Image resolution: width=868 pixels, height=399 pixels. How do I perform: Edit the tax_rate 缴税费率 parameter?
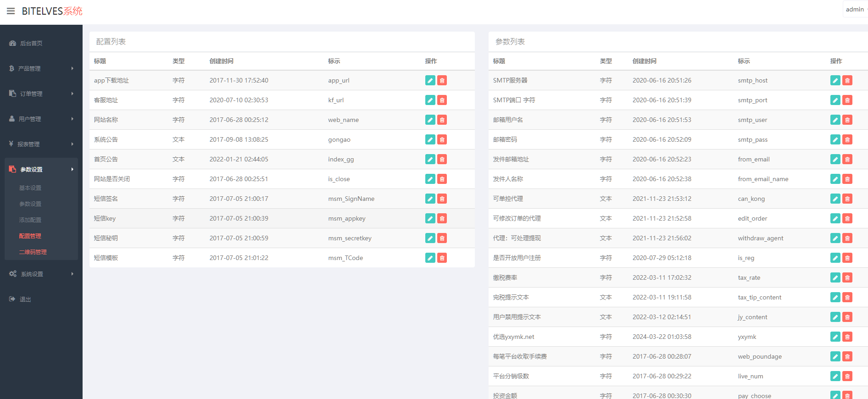835,277
